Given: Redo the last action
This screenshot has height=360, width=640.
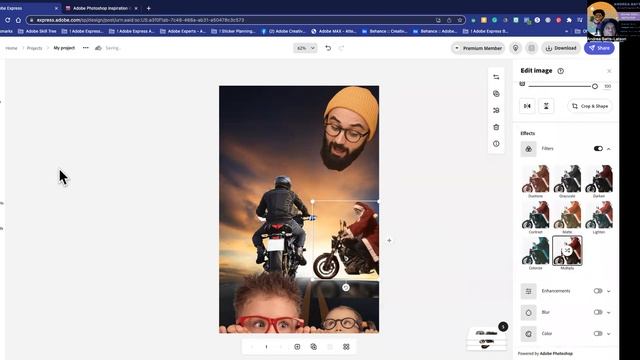Looking at the screenshot, I should (341, 48).
